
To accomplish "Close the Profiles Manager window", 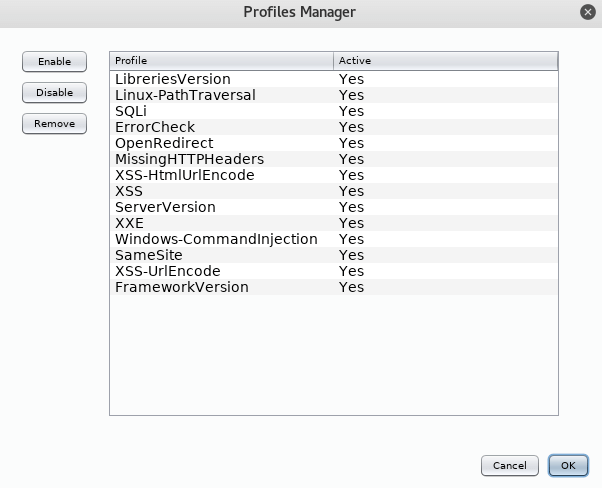I will (587, 12).
